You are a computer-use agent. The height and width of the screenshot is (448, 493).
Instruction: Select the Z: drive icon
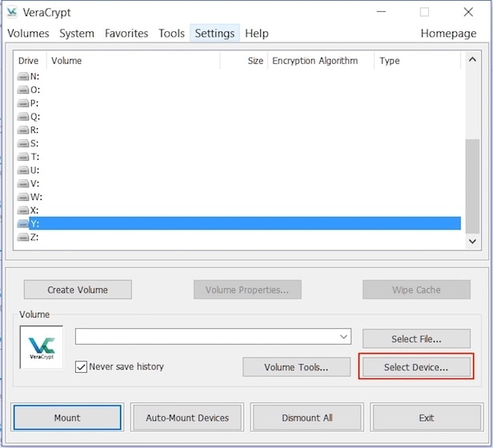click(23, 237)
